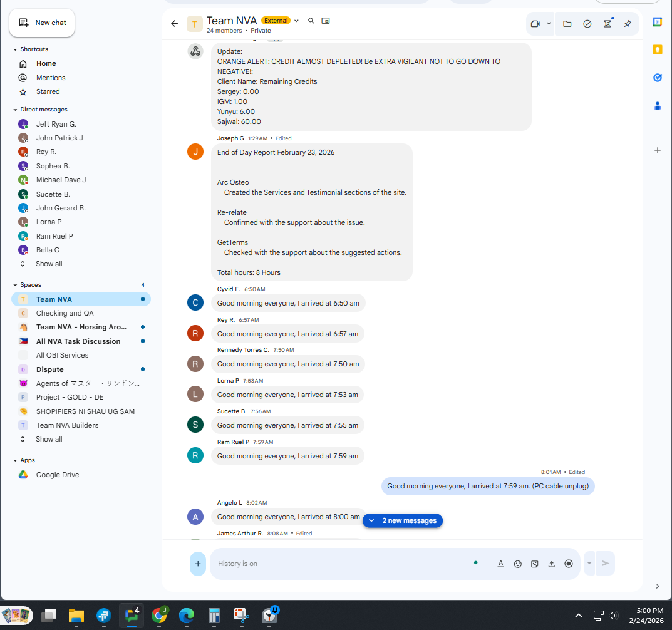Screen dimensions: 672x630
Task: Open Microsoft Edge from taskbar
Action: coord(187,616)
